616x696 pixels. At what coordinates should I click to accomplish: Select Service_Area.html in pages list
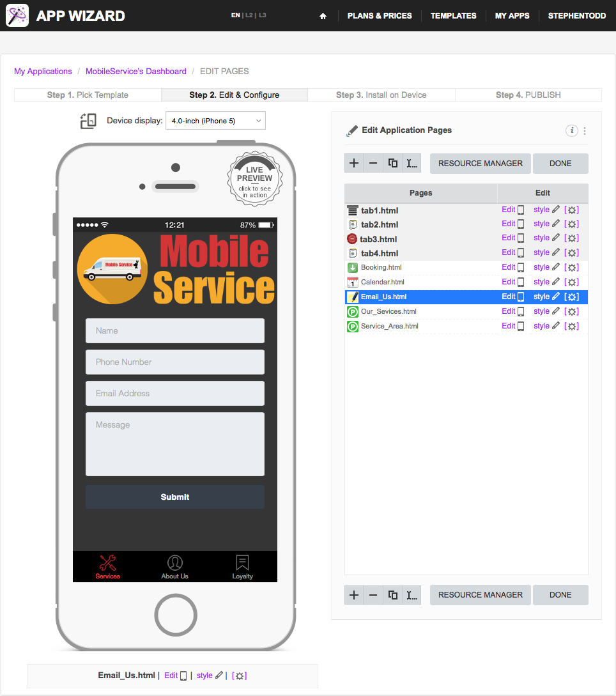(390, 326)
